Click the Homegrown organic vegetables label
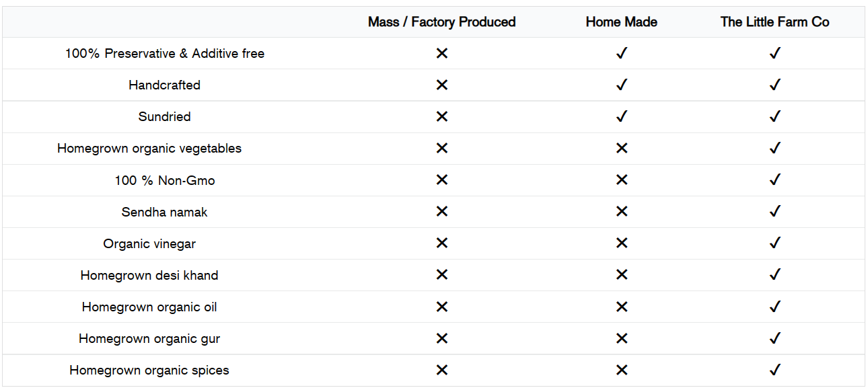Image resolution: width=868 pixels, height=390 pixels. [x=149, y=149]
